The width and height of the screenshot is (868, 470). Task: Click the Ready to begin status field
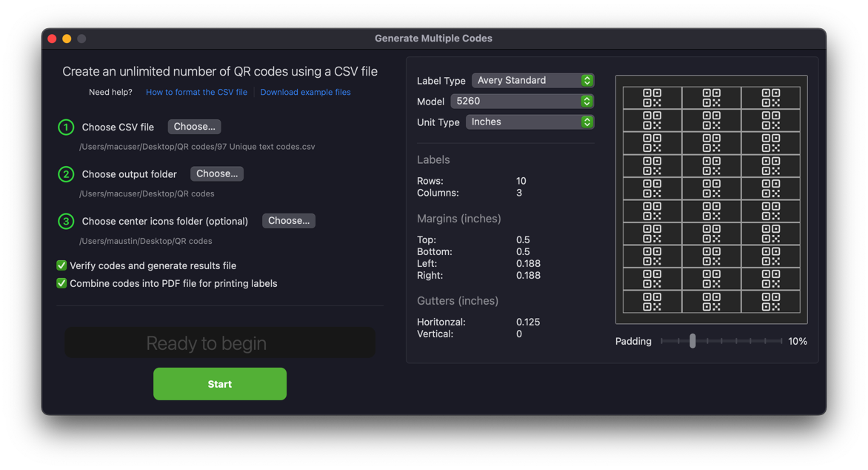click(220, 343)
